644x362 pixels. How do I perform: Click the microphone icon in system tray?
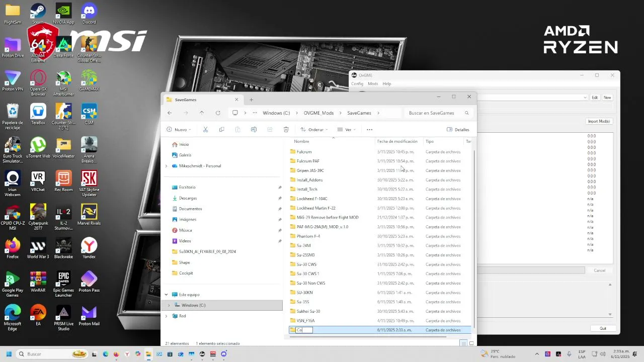tap(570, 354)
